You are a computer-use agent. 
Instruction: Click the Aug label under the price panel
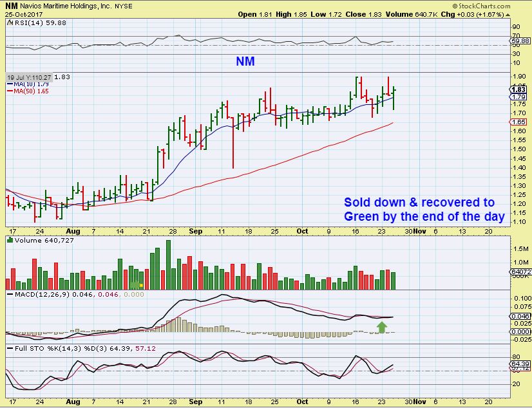pyautogui.click(x=73, y=232)
